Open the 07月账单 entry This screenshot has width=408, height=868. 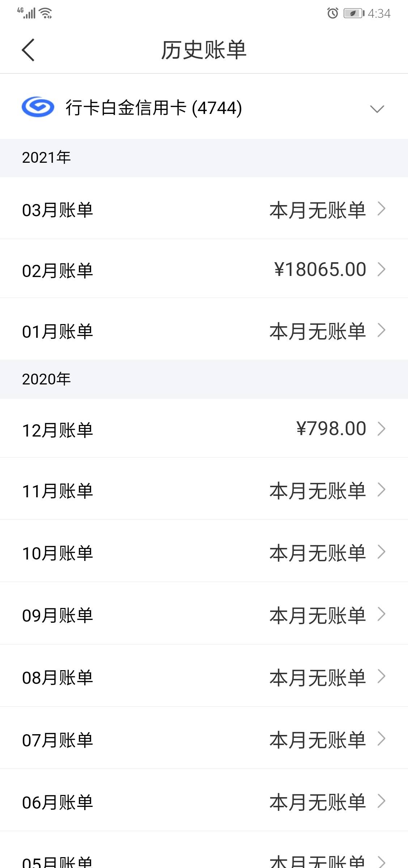pyautogui.click(x=204, y=738)
